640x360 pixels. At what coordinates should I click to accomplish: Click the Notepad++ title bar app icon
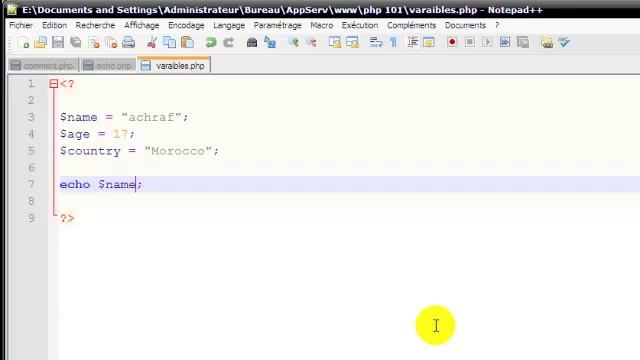click(x=12, y=9)
